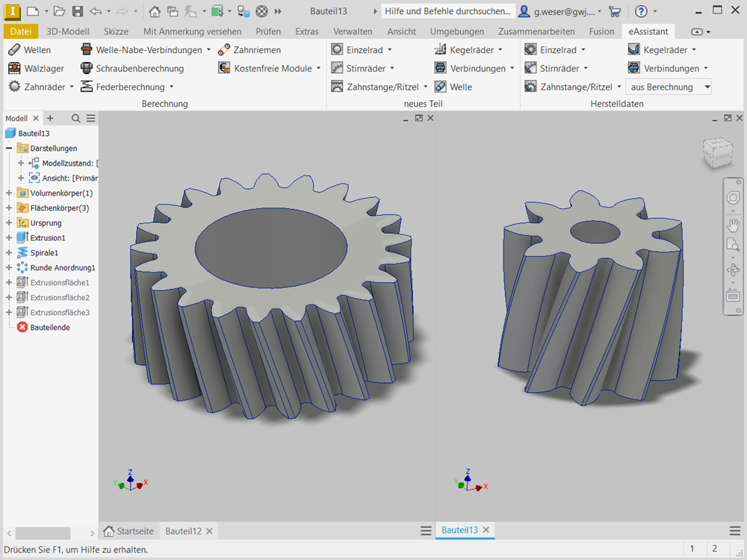Expand the Runde Anordnung1 tree node
This screenshot has height=560, width=747.
(9, 267)
